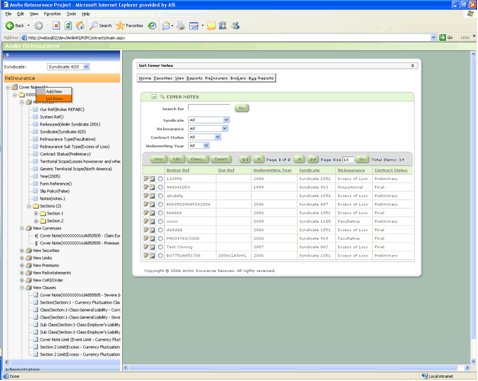The width and height of the screenshot is (478, 381).
Task: Open the ReInsurers menu in page navigation
Action: pos(216,78)
